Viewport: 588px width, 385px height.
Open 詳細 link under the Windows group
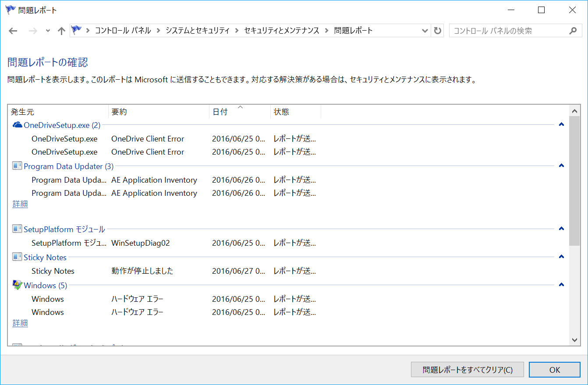pyautogui.click(x=20, y=323)
